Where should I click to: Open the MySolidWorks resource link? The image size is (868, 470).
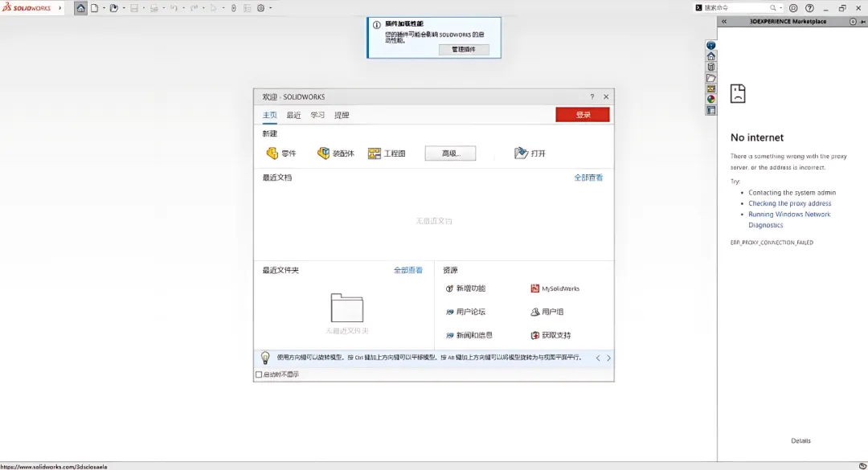(555, 288)
